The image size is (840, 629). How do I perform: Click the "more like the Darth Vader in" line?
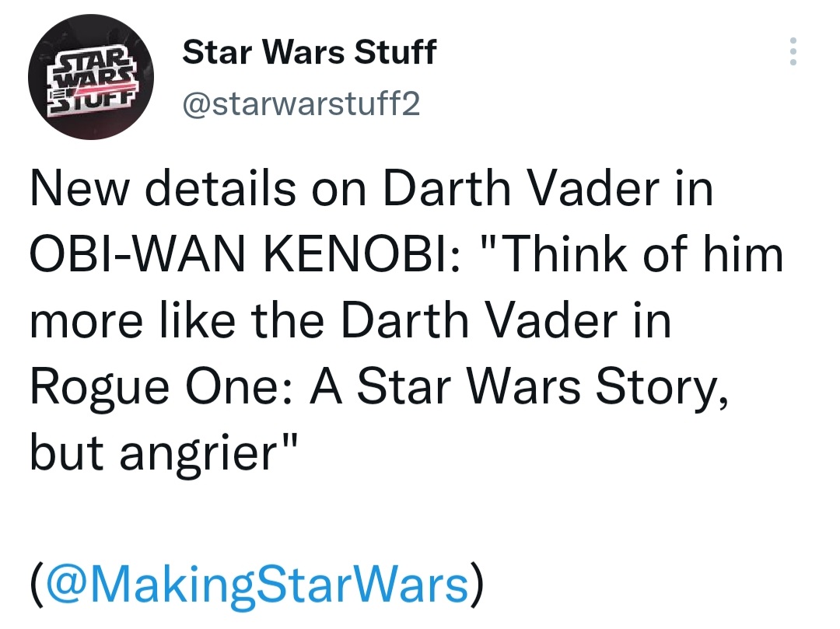coord(350,320)
